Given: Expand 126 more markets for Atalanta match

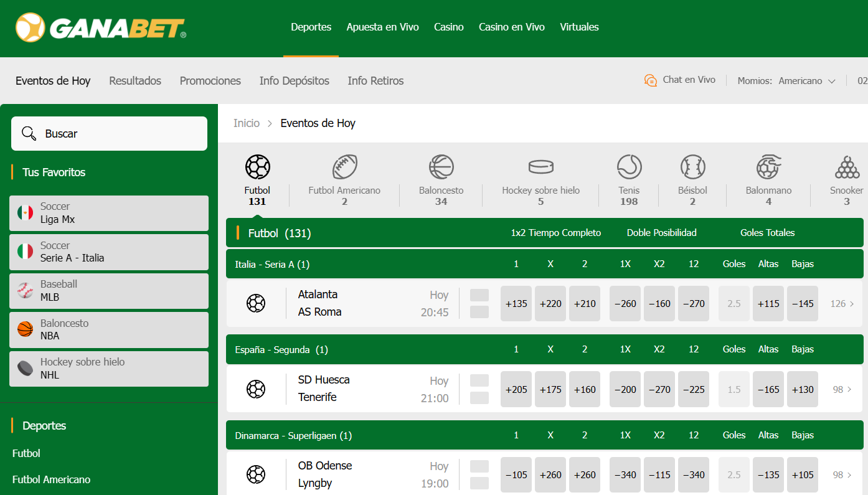Looking at the screenshot, I should point(842,304).
